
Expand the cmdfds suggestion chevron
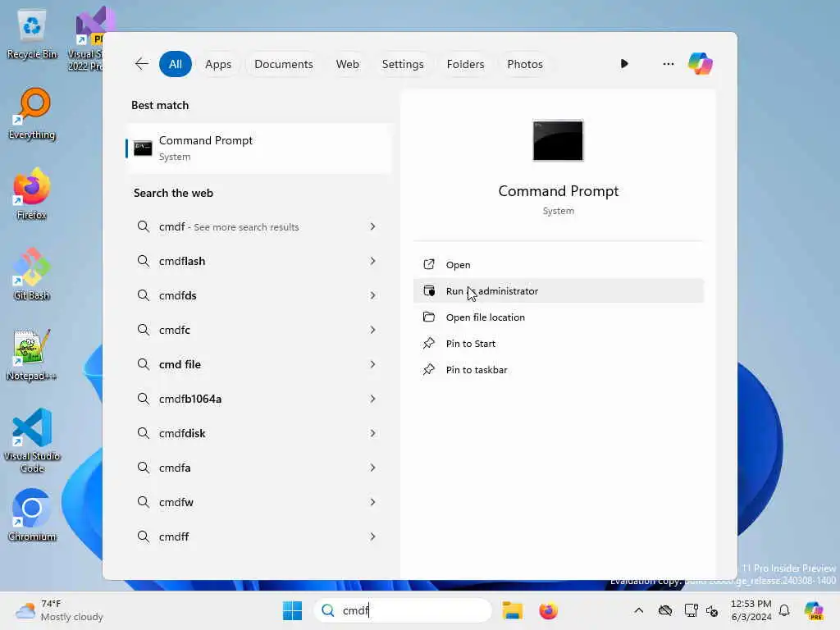373,295
